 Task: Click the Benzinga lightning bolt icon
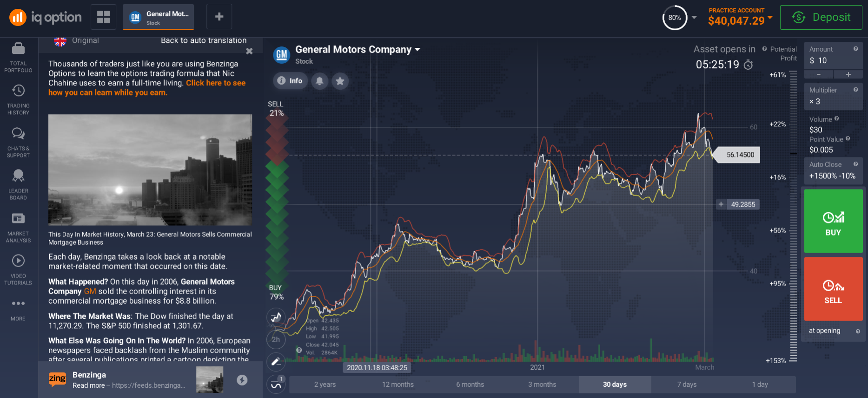point(242,380)
